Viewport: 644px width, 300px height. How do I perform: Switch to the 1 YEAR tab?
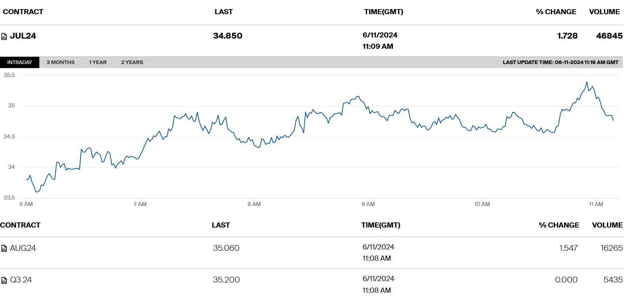pyautogui.click(x=98, y=62)
